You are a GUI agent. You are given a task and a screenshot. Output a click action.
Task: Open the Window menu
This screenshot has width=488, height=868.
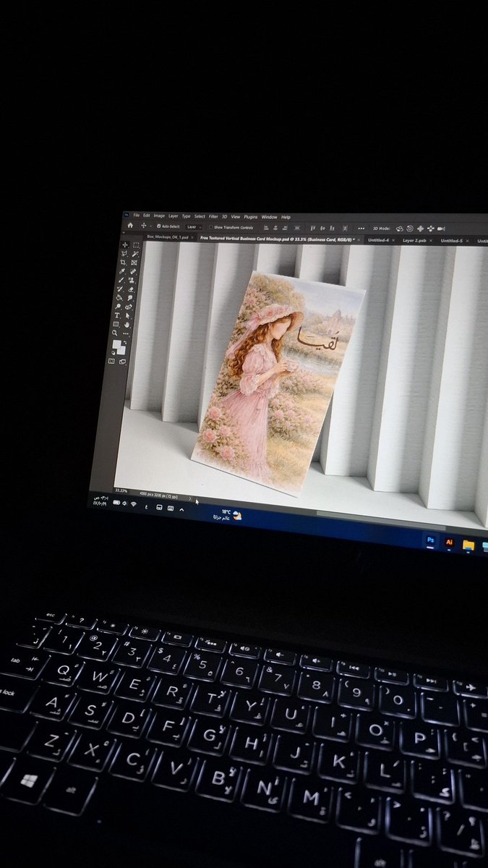(270, 217)
